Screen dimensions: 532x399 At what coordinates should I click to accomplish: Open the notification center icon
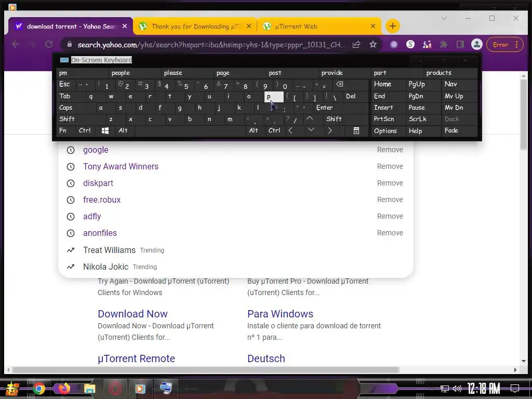click(515, 389)
